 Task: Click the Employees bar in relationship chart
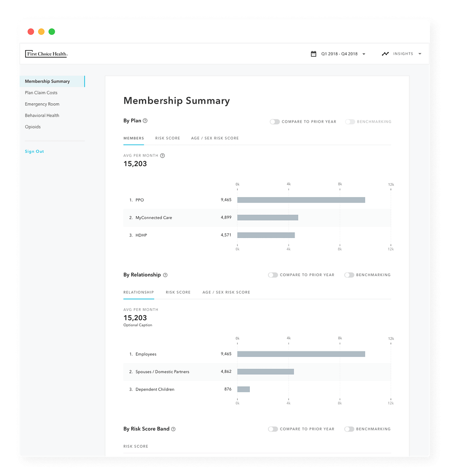301,354
